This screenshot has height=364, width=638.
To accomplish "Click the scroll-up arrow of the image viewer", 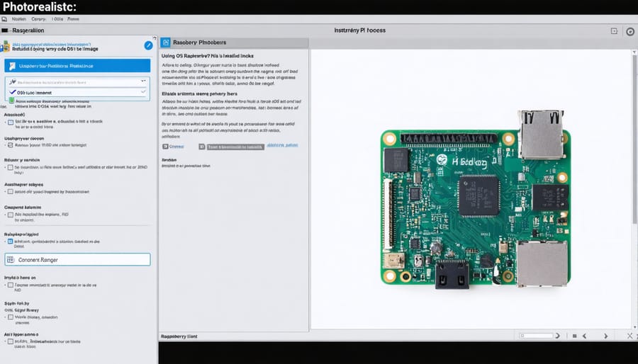I will click(634, 52).
